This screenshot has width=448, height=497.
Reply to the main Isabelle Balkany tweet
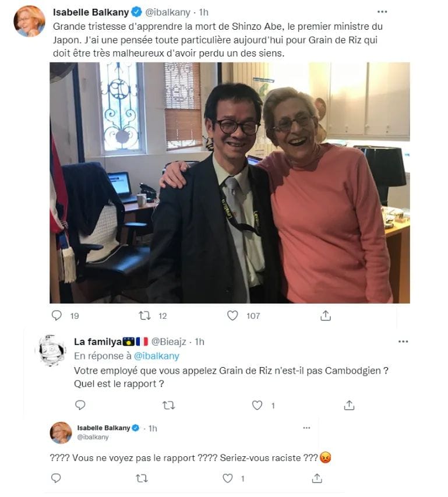click(x=57, y=315)
